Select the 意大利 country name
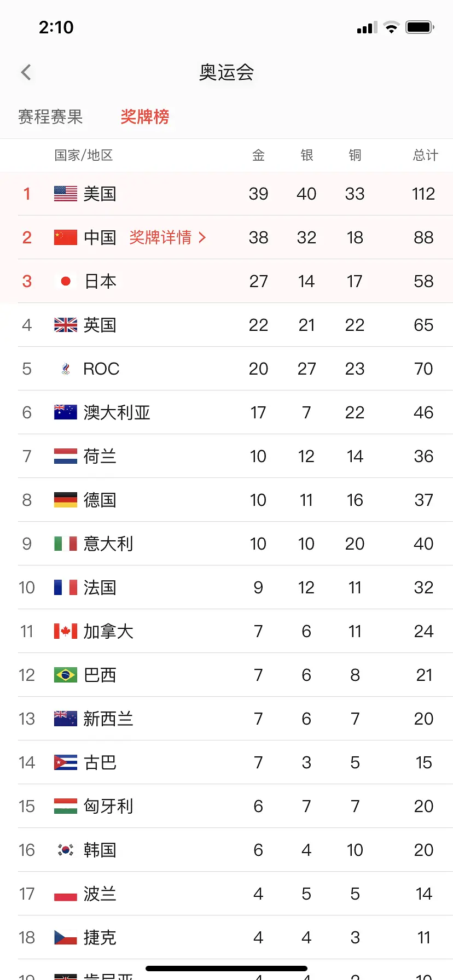Viewport: 453px width, 980px height. [108, 544]
